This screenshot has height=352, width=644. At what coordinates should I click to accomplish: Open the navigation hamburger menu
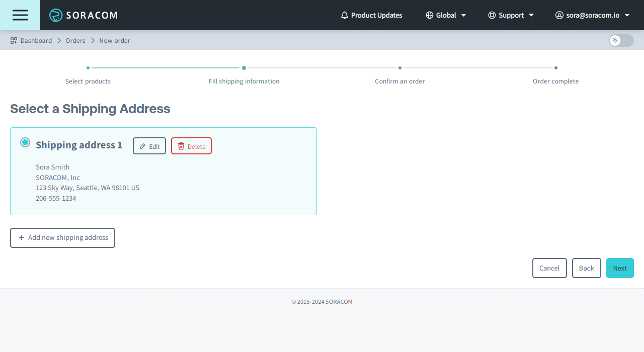20,15
